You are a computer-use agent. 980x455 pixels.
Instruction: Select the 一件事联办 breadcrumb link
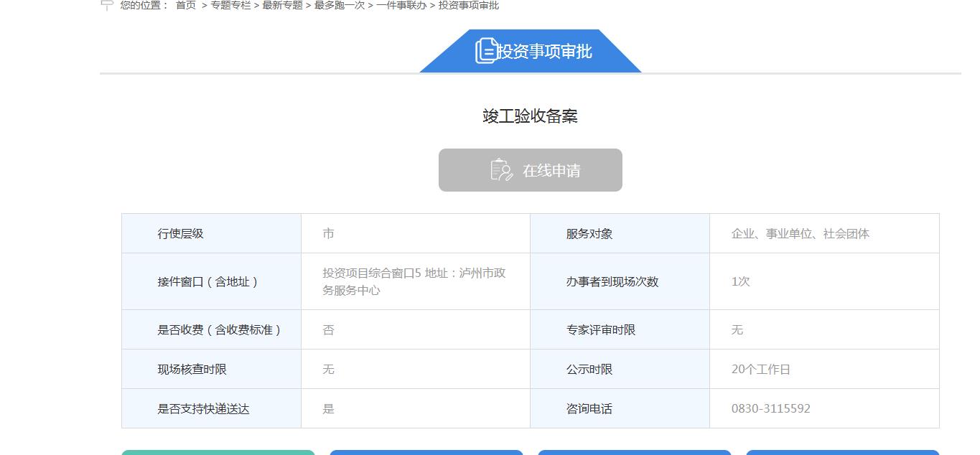point(401,6)
